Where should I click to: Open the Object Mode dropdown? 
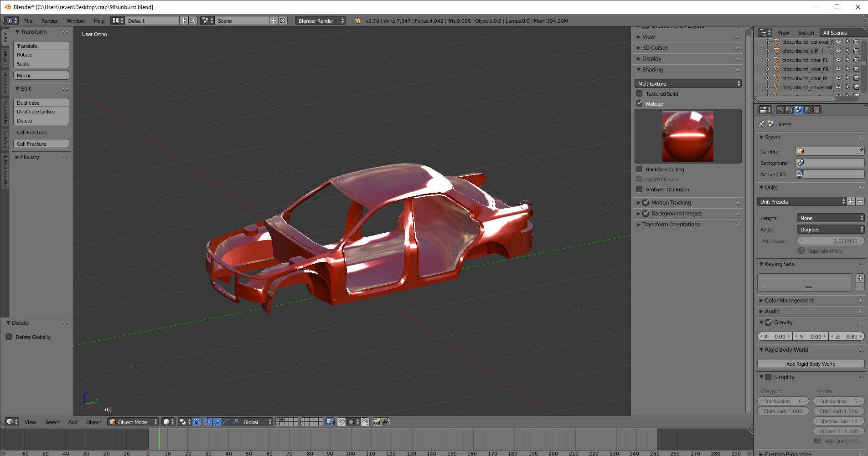pos(133,422)
